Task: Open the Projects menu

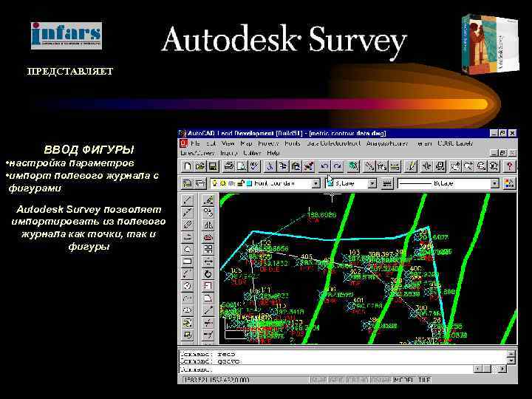Action: pyautogui.click(x=268, y=143)
